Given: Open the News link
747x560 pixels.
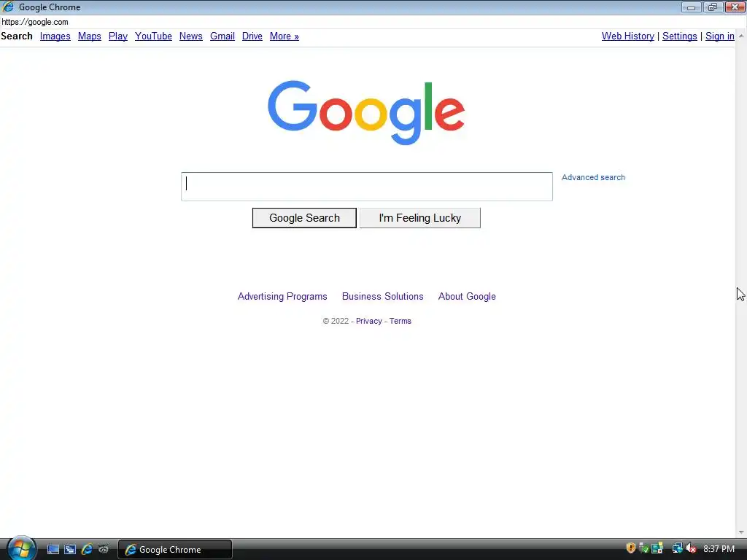Looking at the screenshot, I should pyautogui.click(x=191, y=36).
